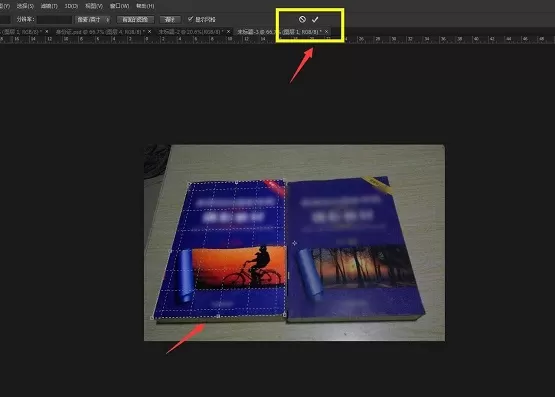Toggle the 显示网格 show grid checkbox
Image resolution: width=555 pixels, height=397 pixels.
(x=190, y=19)
